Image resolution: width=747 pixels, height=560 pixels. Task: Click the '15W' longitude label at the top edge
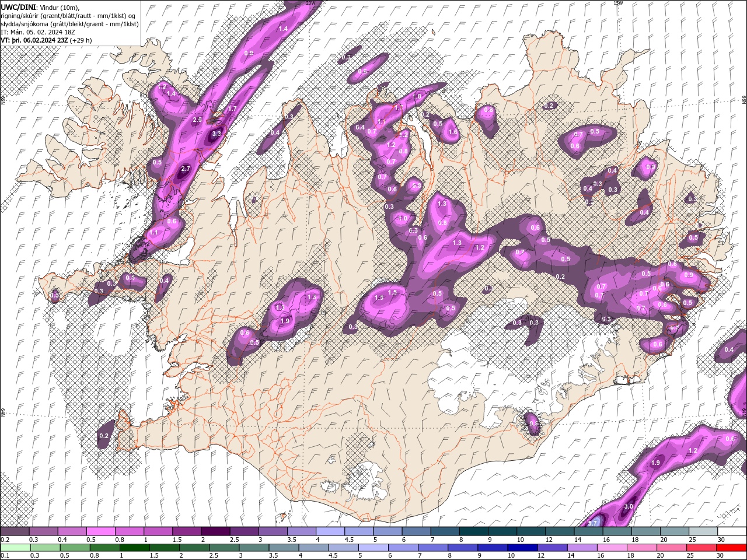point(618,3)
